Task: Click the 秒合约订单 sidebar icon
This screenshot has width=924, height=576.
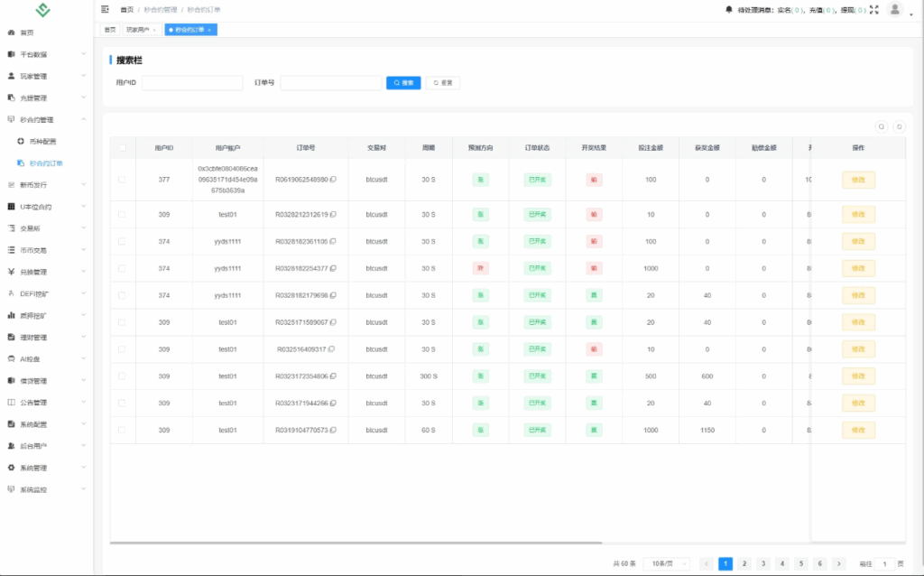Action: point(21,163)
